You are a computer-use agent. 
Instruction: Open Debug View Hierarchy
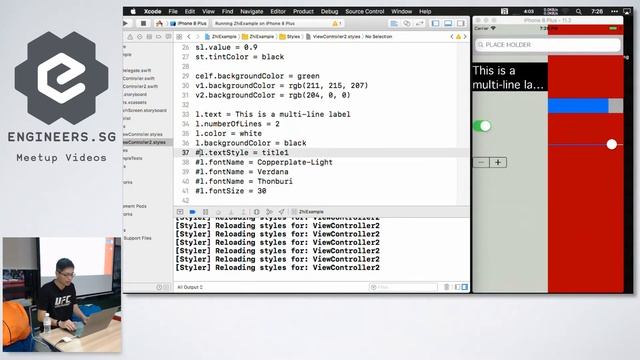pyautogui.click(x=256, y=212)
